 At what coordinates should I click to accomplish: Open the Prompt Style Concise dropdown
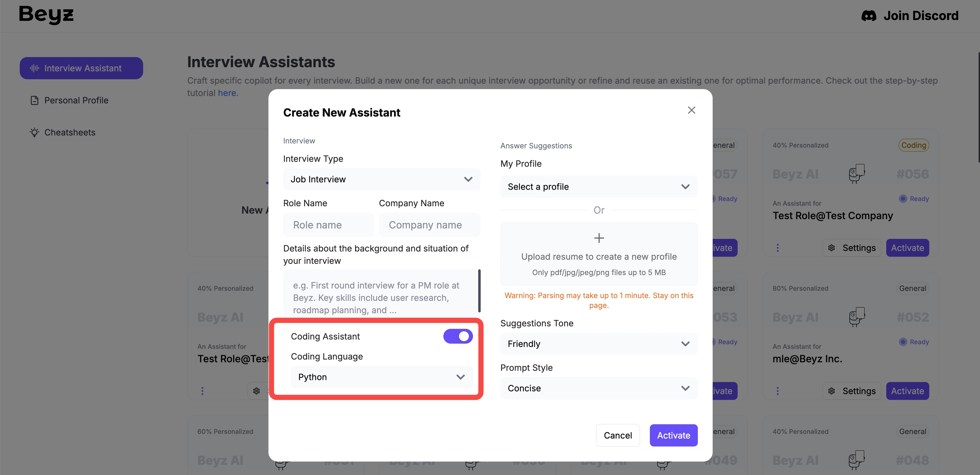point(598,388)
